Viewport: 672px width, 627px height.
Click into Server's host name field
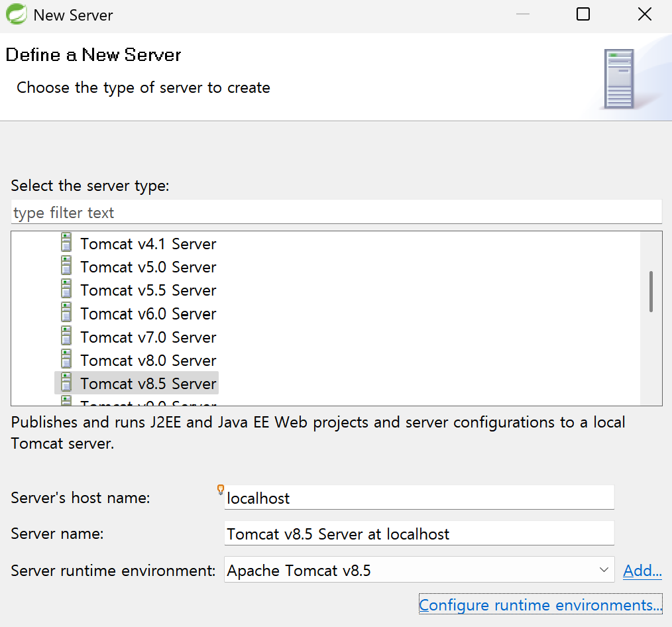click(x=419, y=498)
